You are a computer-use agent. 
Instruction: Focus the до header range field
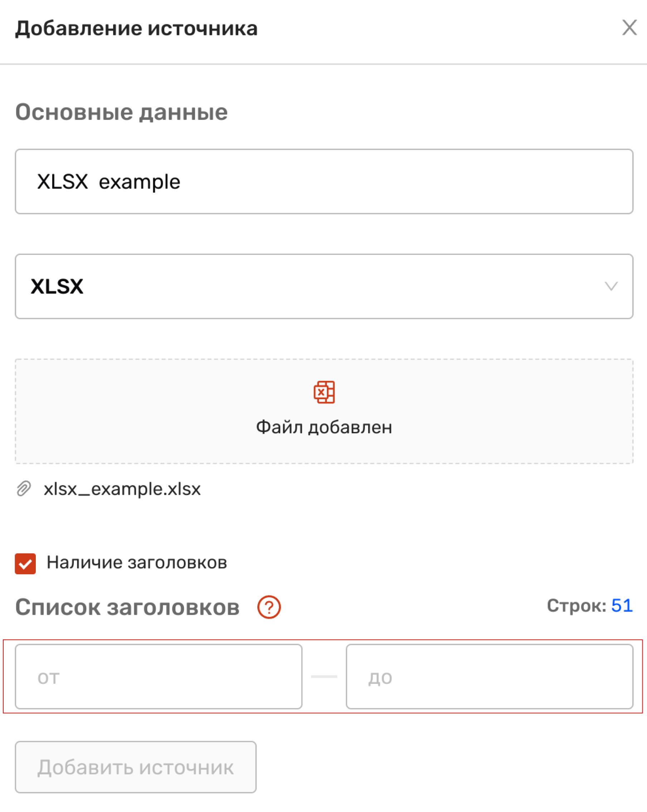point(489,677)
